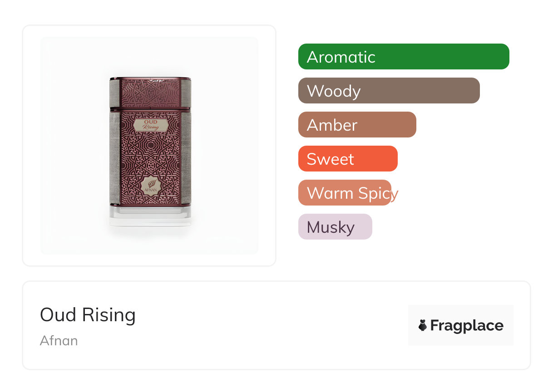Screen dimensions: 553x392
Task: Open the Oud Rising title link
Action: click(x=88, y=315)
